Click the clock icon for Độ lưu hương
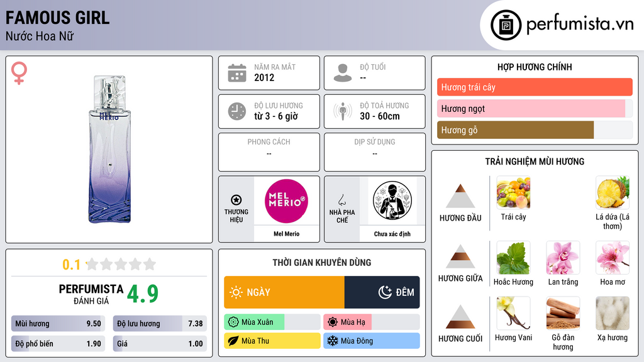The image size is (644, 362). pos(237,111)
